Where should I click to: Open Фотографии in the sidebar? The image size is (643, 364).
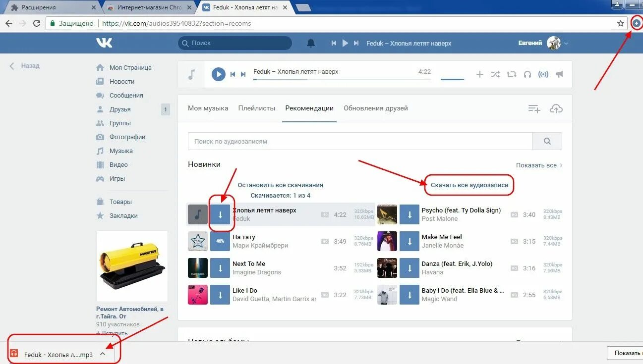point(127,137)
